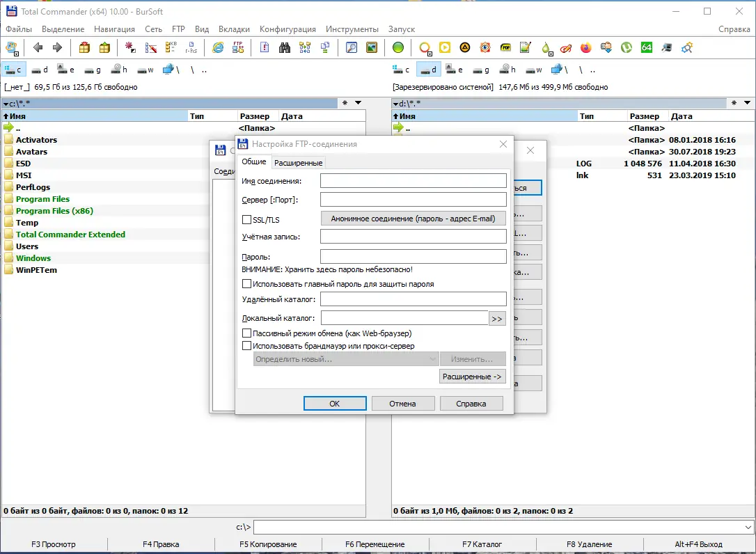Enable the SSL/TLS checkbox

tap(246, 219)
